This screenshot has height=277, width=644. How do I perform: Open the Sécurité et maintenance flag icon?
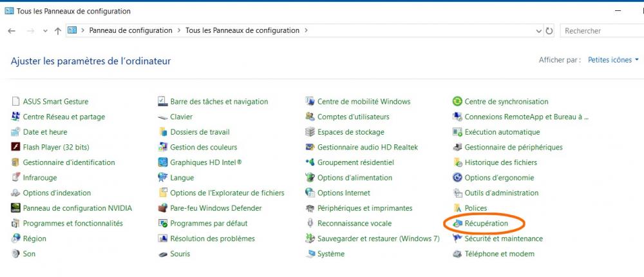[457, 238]
